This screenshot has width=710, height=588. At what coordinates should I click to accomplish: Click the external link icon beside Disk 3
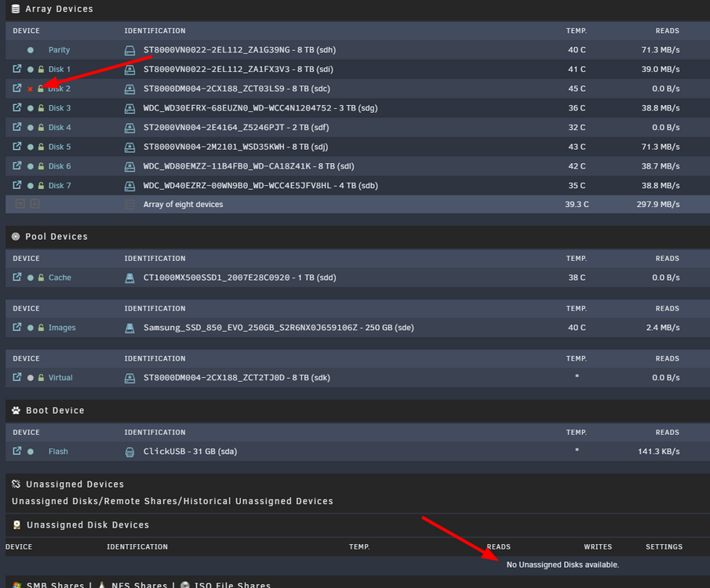[16, 107]
